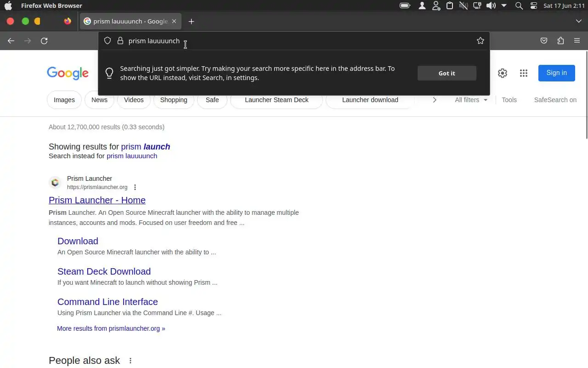Show more filter chips with arrow
The image size is (588, 368).
coord(435,100)
